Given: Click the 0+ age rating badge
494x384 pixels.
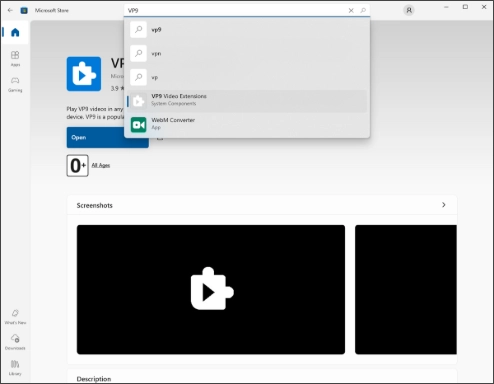Looking at the screenshot, I should pos(77,165).
